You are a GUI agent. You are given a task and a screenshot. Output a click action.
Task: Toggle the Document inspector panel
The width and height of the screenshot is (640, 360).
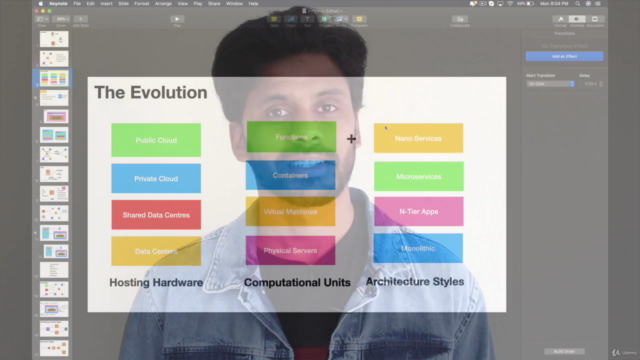pos(595,19)
